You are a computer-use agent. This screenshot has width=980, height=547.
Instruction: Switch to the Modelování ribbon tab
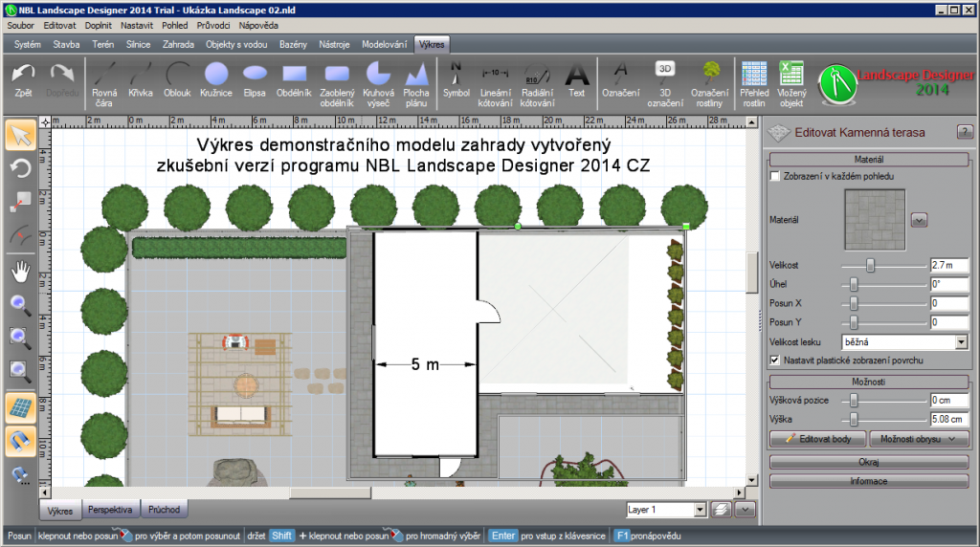pos(385,44)
